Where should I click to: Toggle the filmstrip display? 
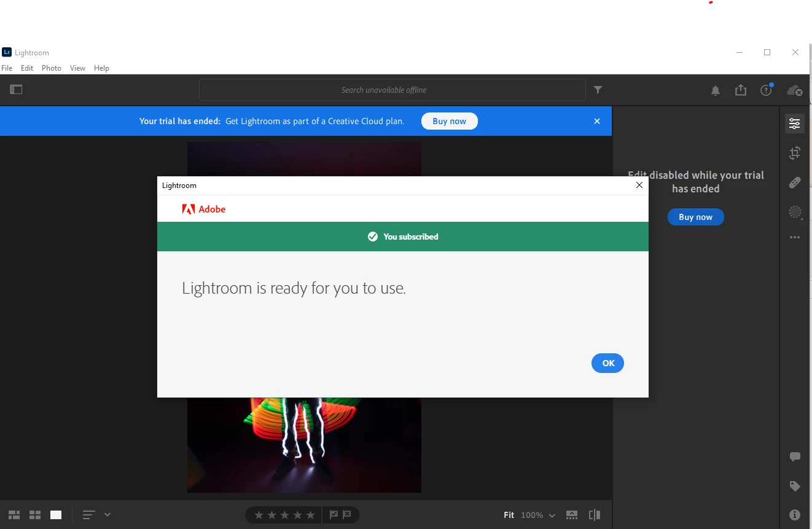572,515
